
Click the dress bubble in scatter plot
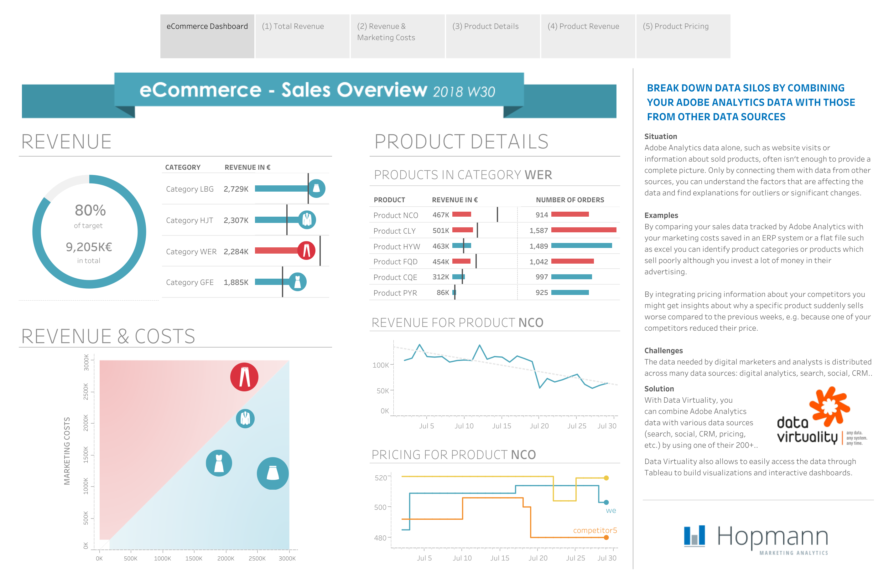point(219,463)
